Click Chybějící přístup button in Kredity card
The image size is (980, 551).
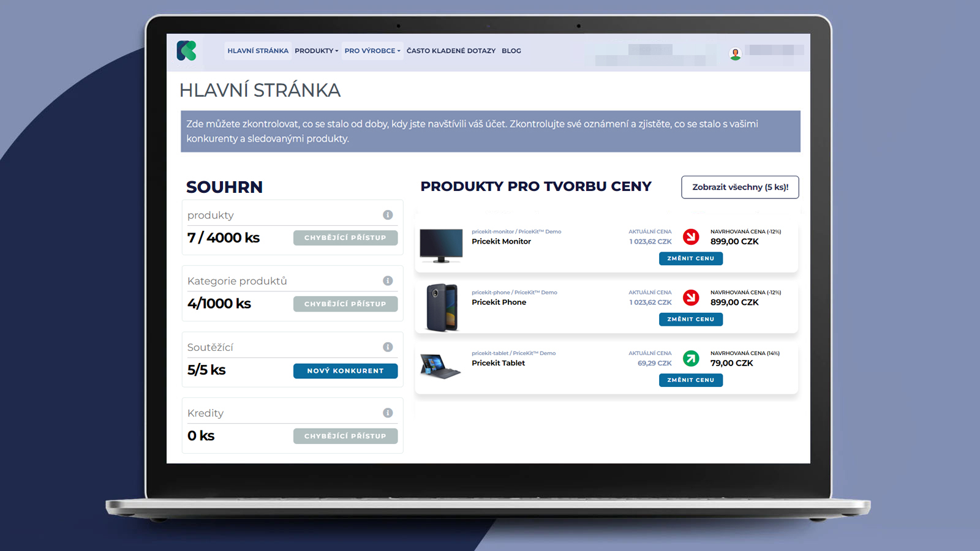click(x=345, y=436)
